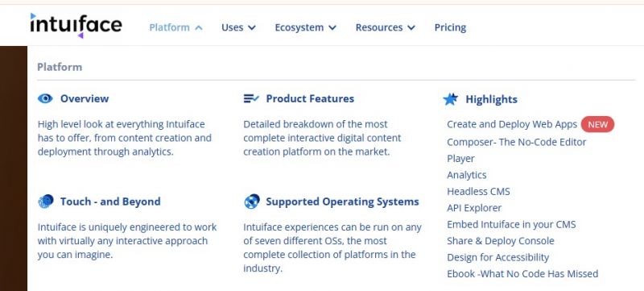644x291 pixels.
Task: Click the 'uniquely engineered' Touch description
Action: point(127,241)
